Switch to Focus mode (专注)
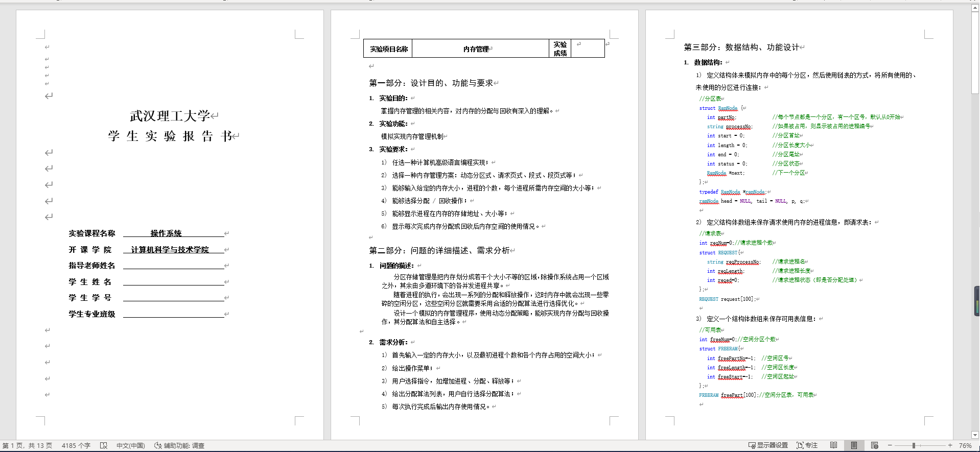980x452 pixels. 807,445
